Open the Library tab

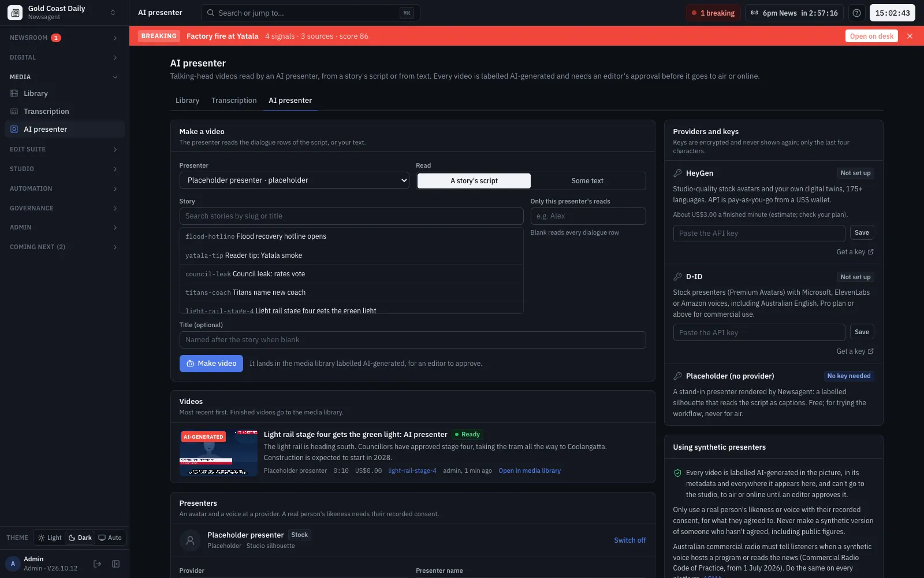point(187,100)
